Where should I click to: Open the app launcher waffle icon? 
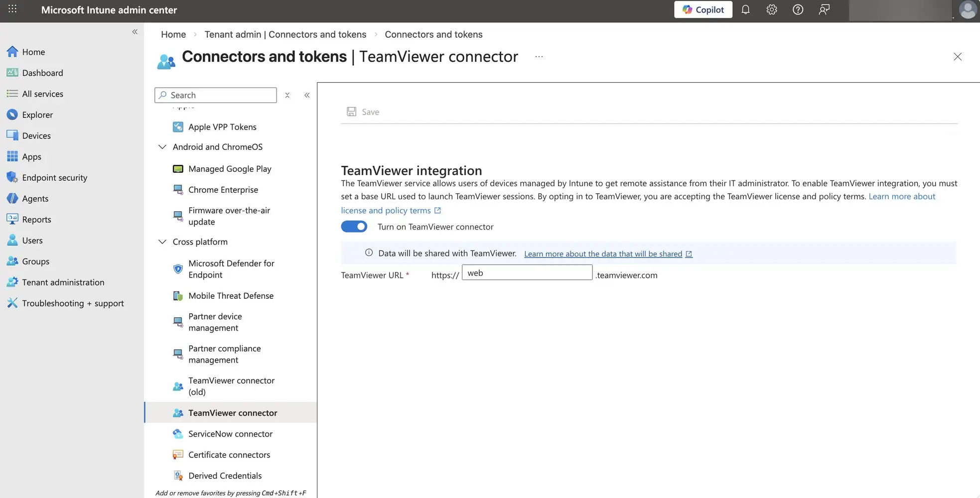pos(12,9)
